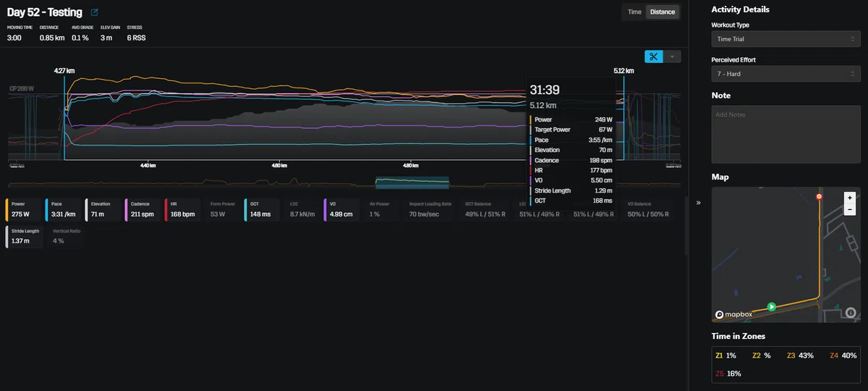Switch chart axis to Distance
The height and width of the screenshot is (391, 868).
tap(662, 12)
